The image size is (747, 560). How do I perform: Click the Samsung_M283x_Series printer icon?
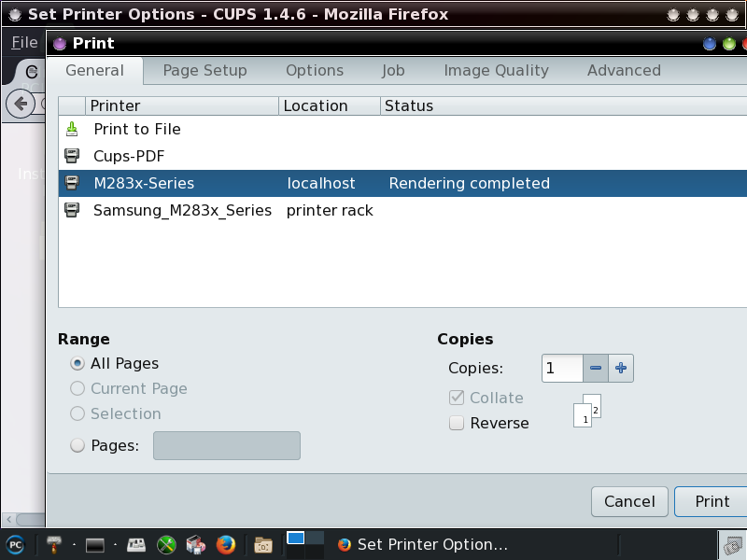tap(72, 210)
